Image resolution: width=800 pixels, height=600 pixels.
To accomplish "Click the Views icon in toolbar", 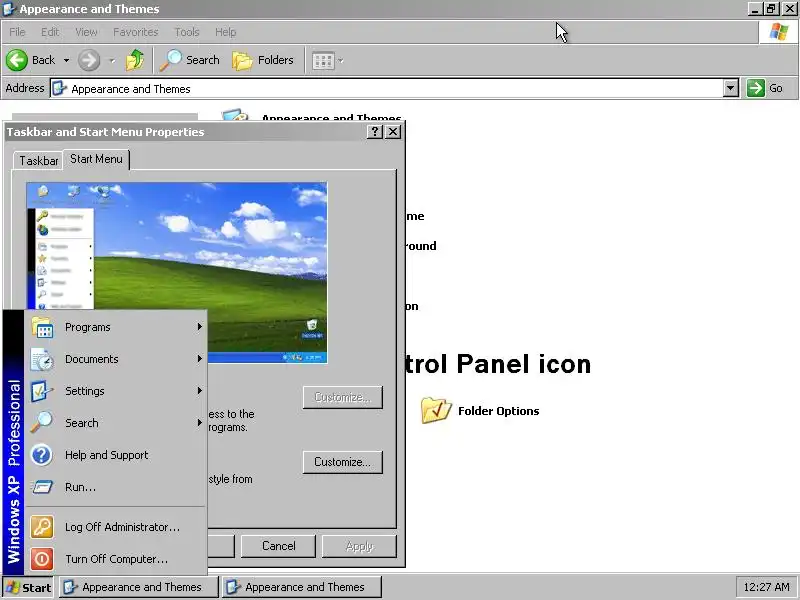I will coord(323,61).
